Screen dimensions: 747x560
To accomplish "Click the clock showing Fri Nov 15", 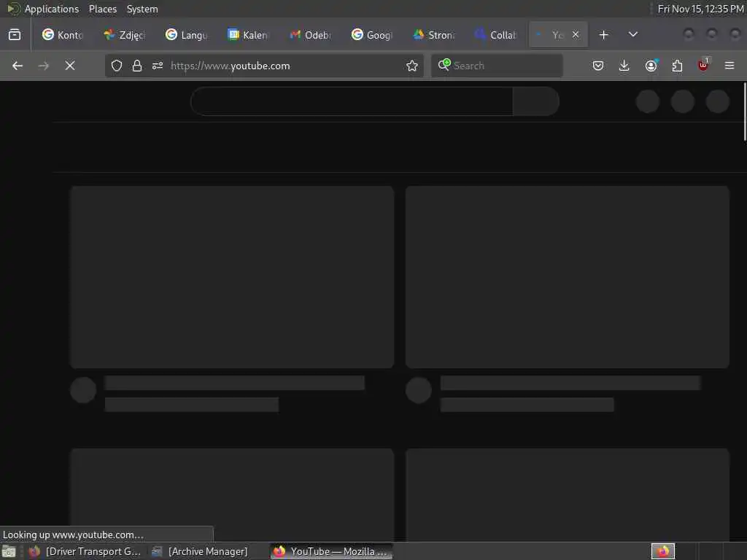I will pyautogui.click(x=701, y=9).
